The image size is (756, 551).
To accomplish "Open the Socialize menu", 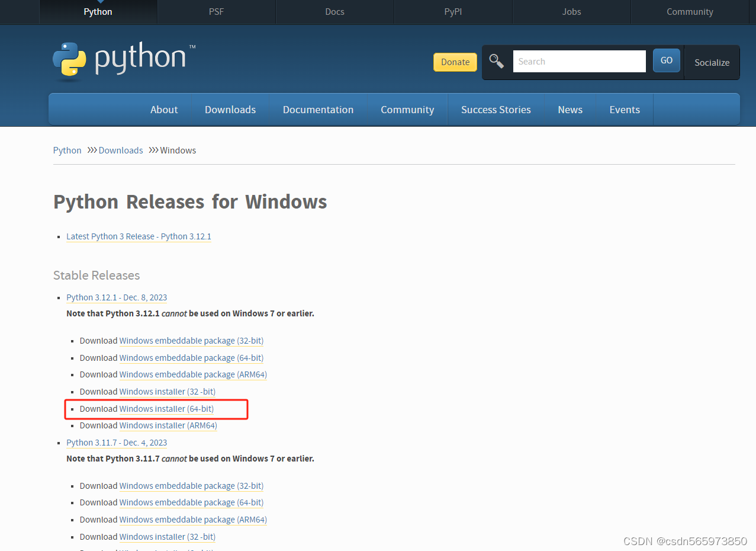I will click(712, 62).
